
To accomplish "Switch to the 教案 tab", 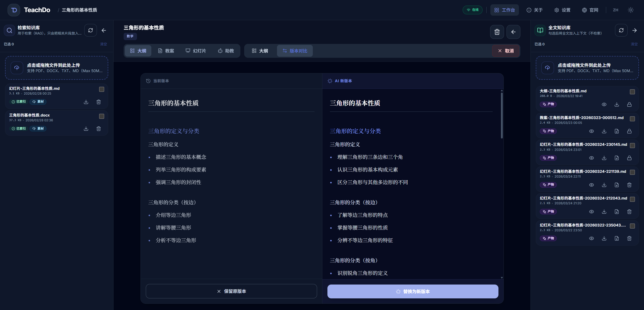I will click(x=166, y=51).
